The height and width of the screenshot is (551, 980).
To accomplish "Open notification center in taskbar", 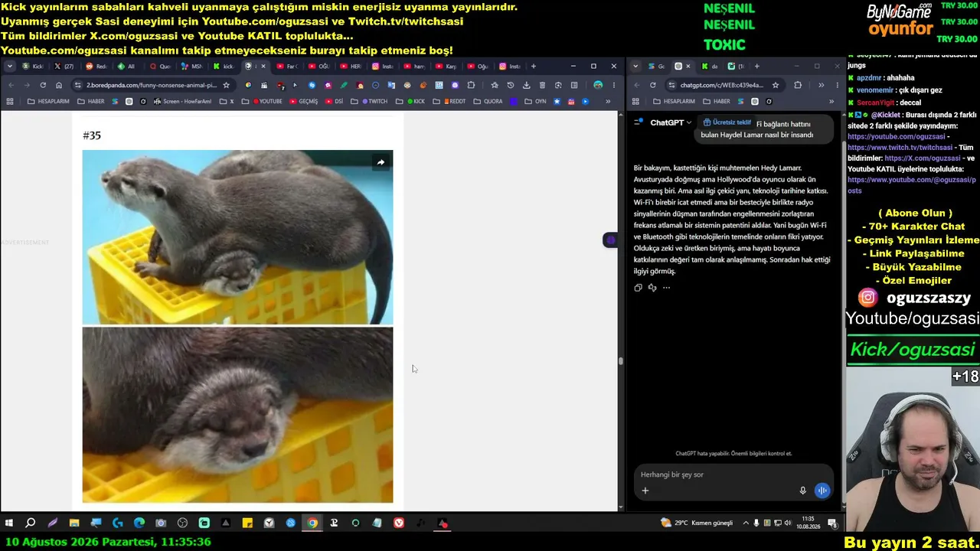I will pyautogui.click(x=832, y=523).
